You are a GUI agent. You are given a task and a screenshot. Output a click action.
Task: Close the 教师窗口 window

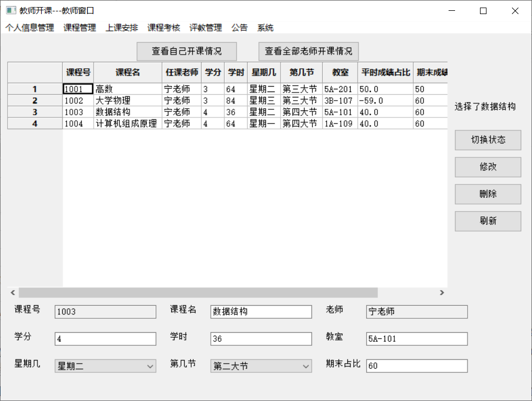515,11
